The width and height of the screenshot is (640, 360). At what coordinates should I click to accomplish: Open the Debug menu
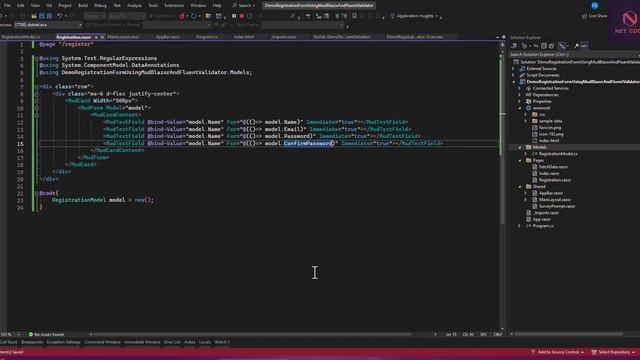[x=100, y=5]
